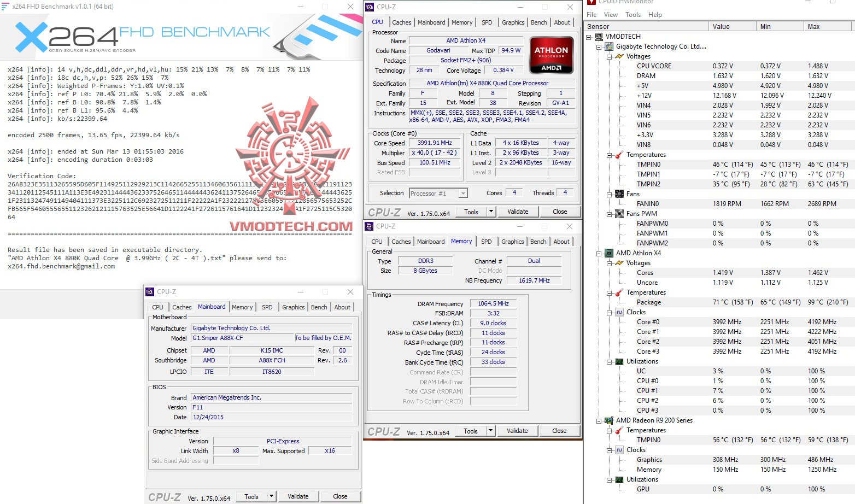The height and width of the screenshot is (504, 855).
Task: Click the Gigabyte Technology motherboard icon
Action: coord(609,46)
